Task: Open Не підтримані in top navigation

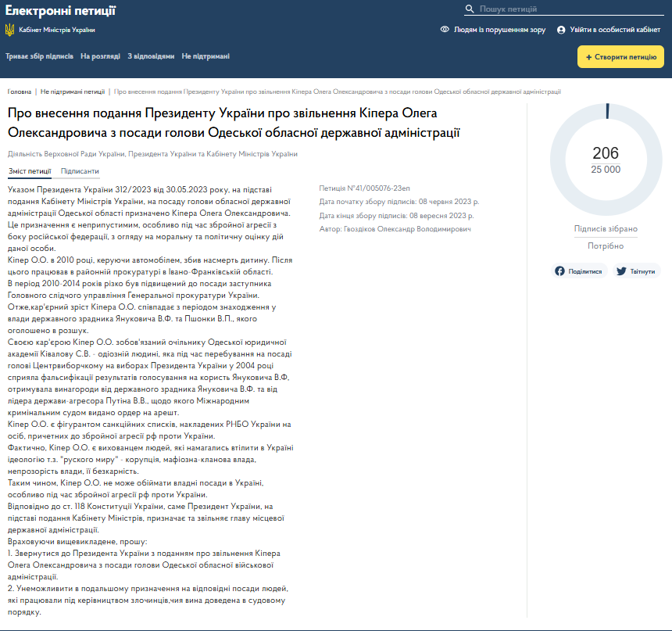Action: (206, 56)
